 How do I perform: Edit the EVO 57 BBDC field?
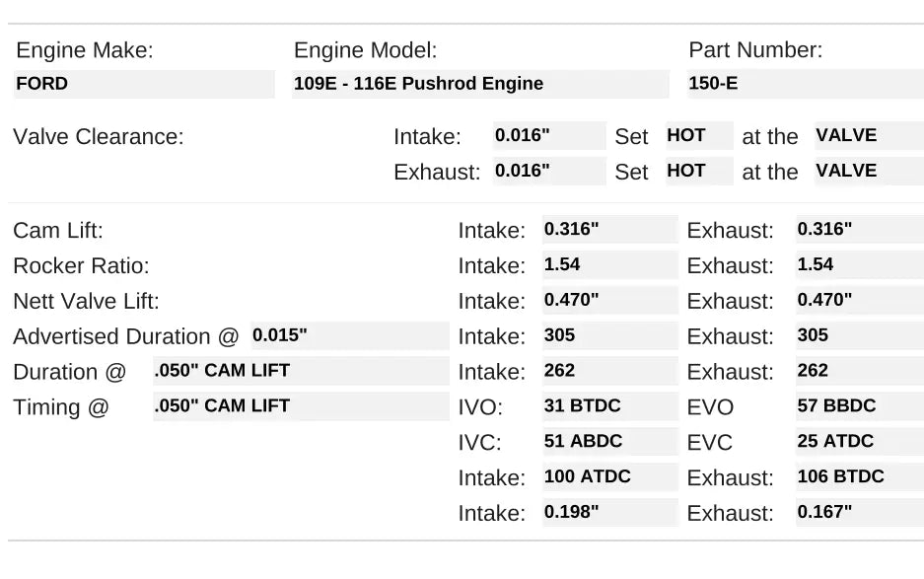(x=859, y=406)
